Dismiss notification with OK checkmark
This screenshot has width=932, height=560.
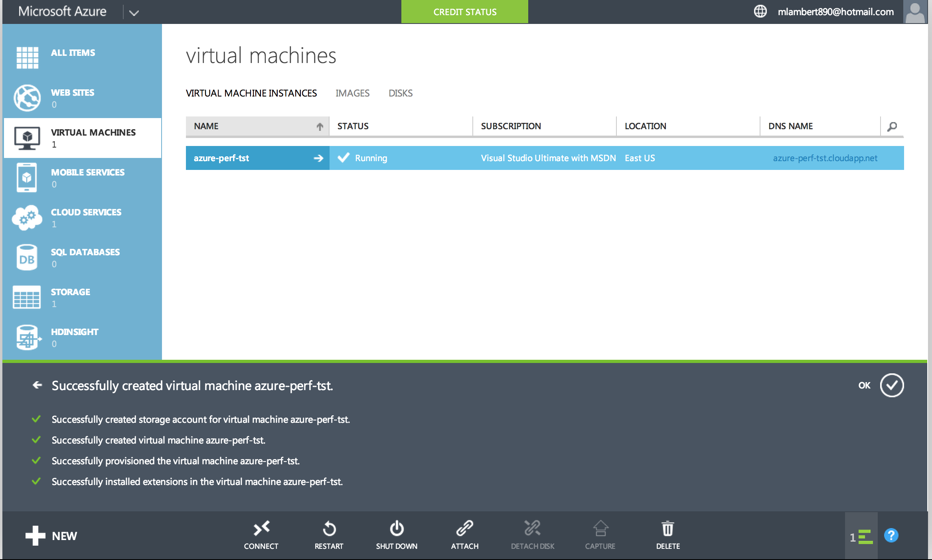point(892,385)
